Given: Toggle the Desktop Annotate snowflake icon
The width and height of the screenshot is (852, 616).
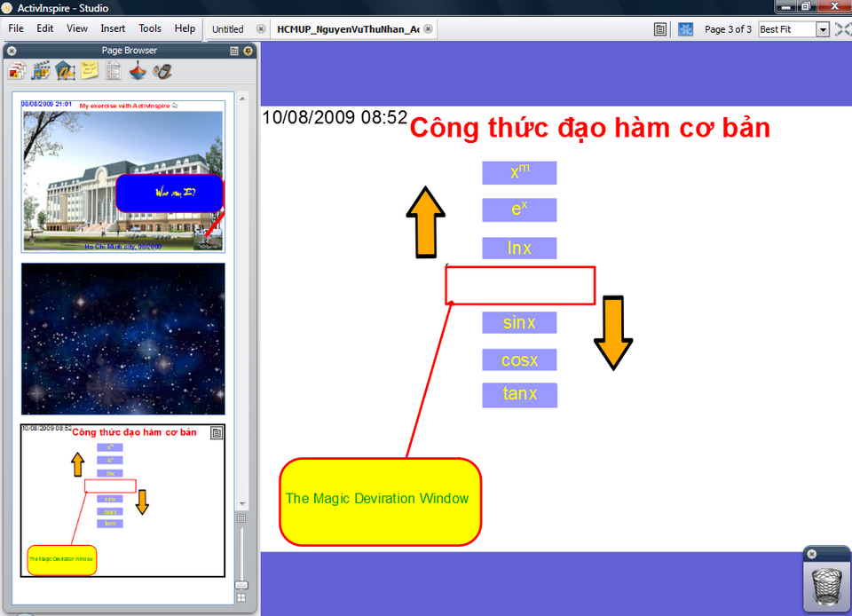Looking at the screenshot, I should click(x=685, y=28).
